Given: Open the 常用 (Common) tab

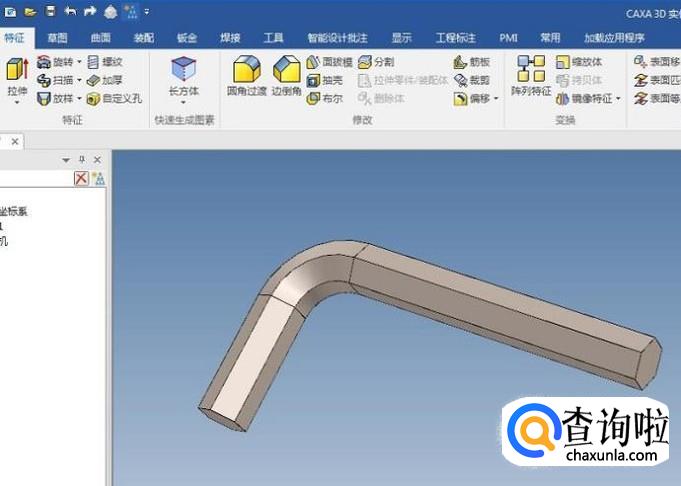Looking at the screenshot, I should point(550,38).
